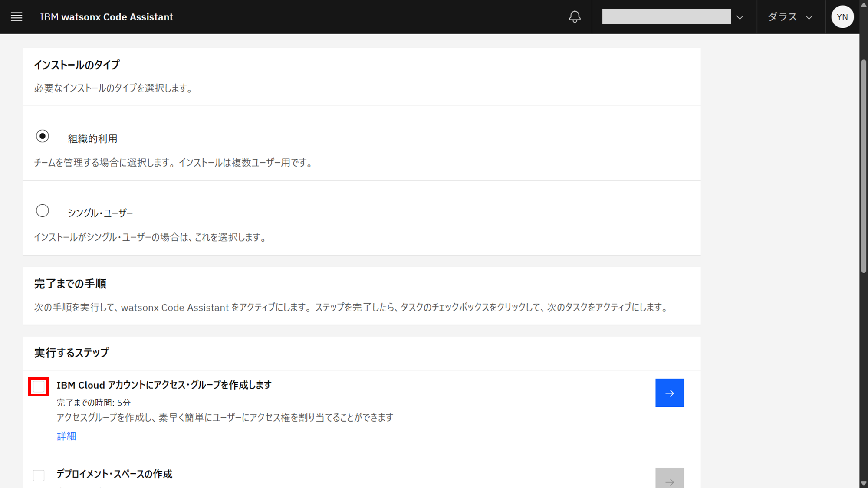This screenshot has width=868, height=488.
Task: Click blue arrow for access group step
Action: pyautogui.click(x=669, y=393)
